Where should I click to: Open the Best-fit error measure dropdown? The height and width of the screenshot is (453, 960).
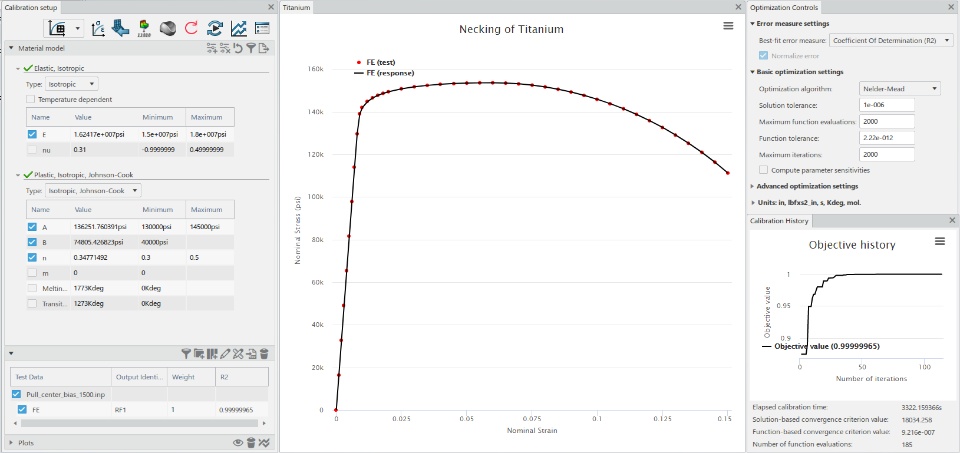click(891, 40)
